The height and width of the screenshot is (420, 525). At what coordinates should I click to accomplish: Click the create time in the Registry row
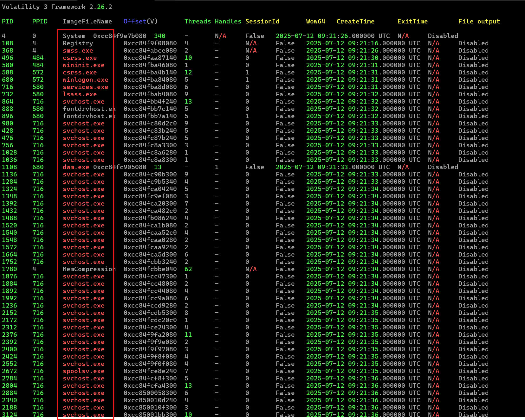[363, 43]
